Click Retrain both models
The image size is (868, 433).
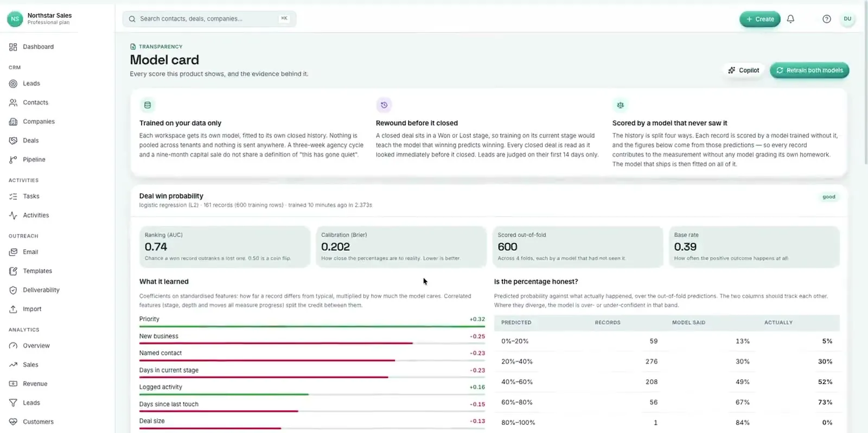(809, 70)
